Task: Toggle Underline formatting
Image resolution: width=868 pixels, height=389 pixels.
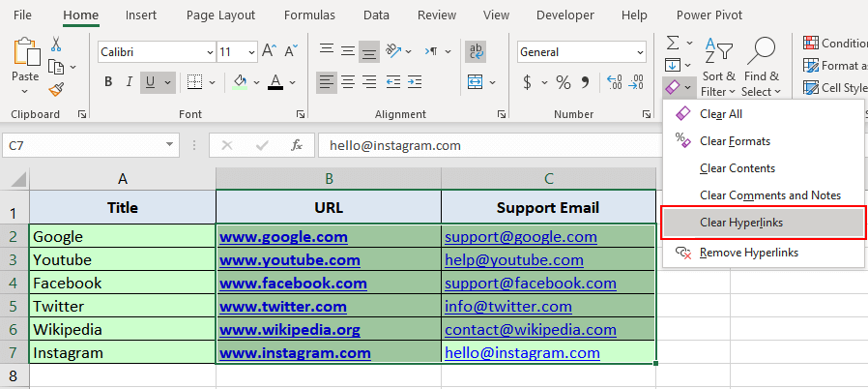Action: (150, 82)
